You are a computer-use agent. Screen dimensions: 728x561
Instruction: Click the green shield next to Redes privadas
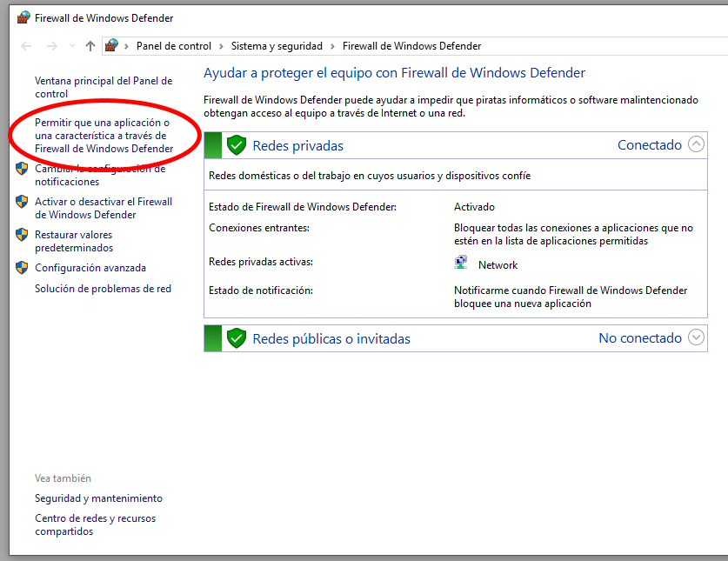click(x=236, y=145)
